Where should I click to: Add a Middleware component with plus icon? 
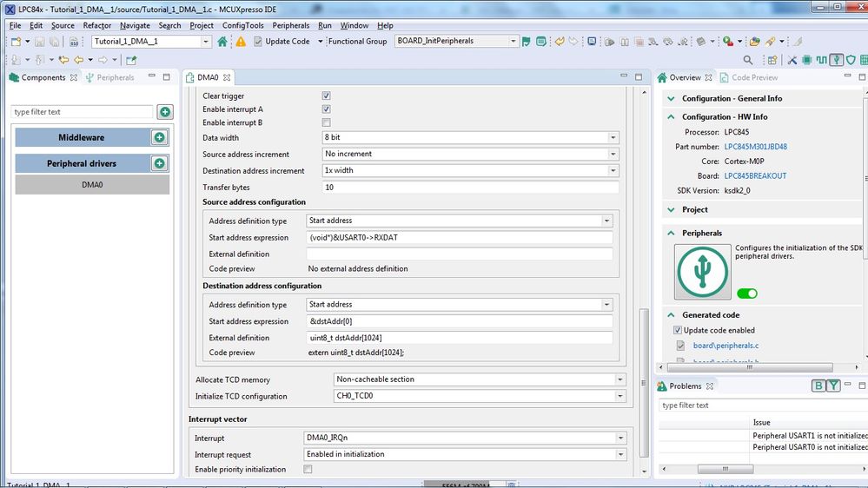point(159,137)
